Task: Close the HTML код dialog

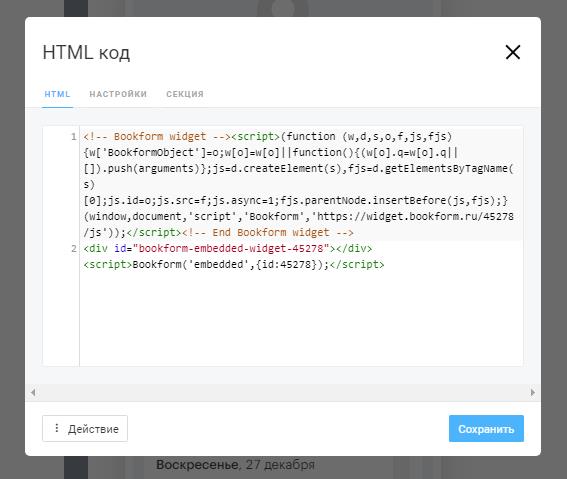Action: (x=513, y=52)
